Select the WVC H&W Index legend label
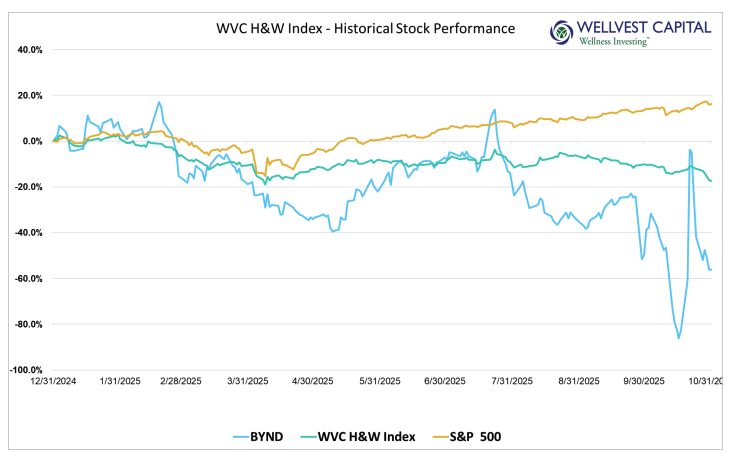 [x=361, y=437]
